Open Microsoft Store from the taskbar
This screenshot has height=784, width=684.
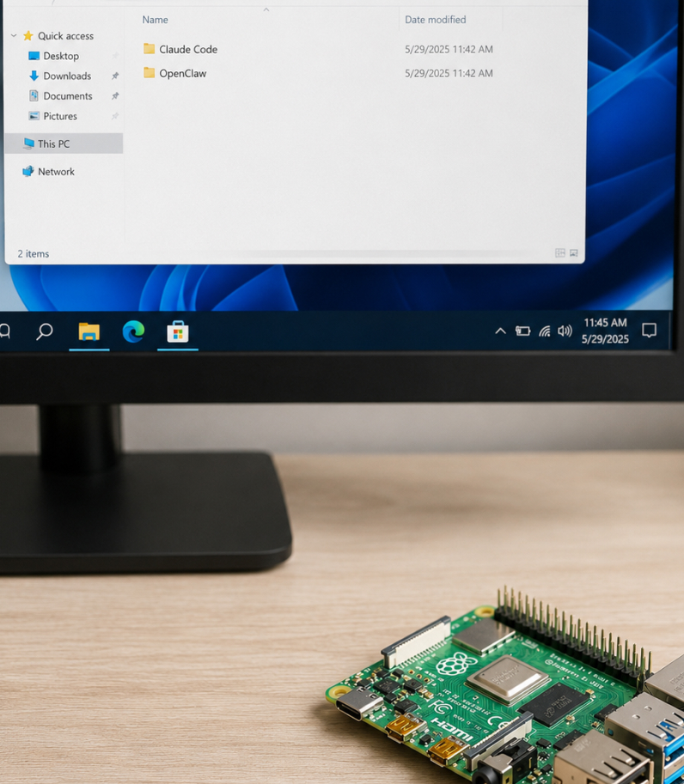pyautogui.click(x=178, y=331)
